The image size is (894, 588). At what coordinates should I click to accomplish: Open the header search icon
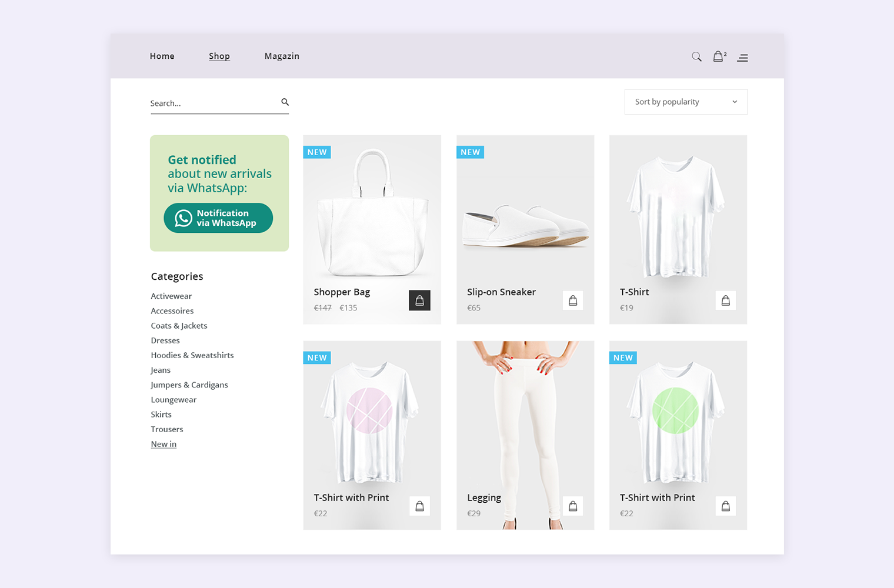coord(696,56)
